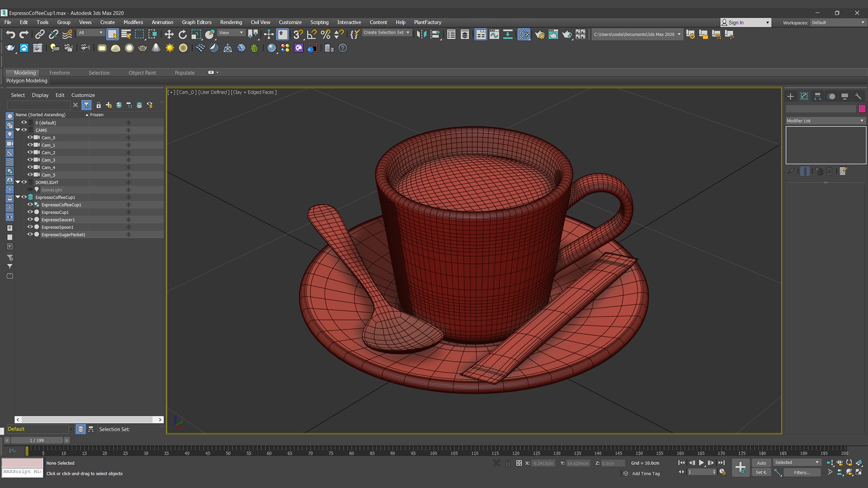Click the pink object color swatch

(x=862, y=108)
